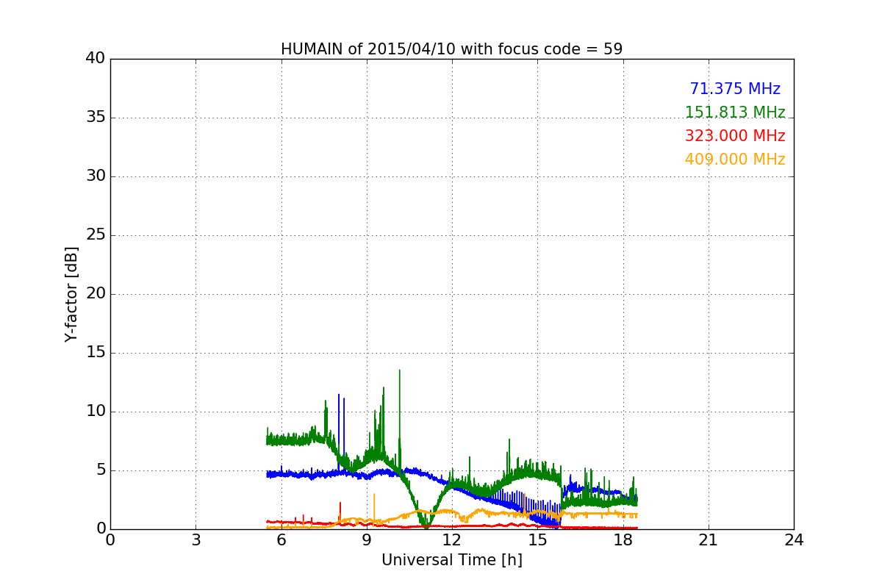Click the x-axis tick label '9'
This screenshot has width=882, height=588.
(366, 539)
